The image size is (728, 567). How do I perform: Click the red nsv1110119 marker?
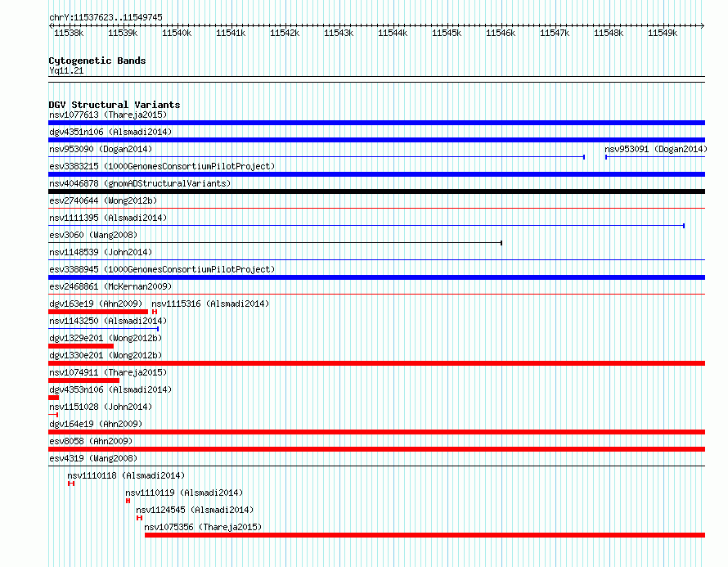(128, 501)
